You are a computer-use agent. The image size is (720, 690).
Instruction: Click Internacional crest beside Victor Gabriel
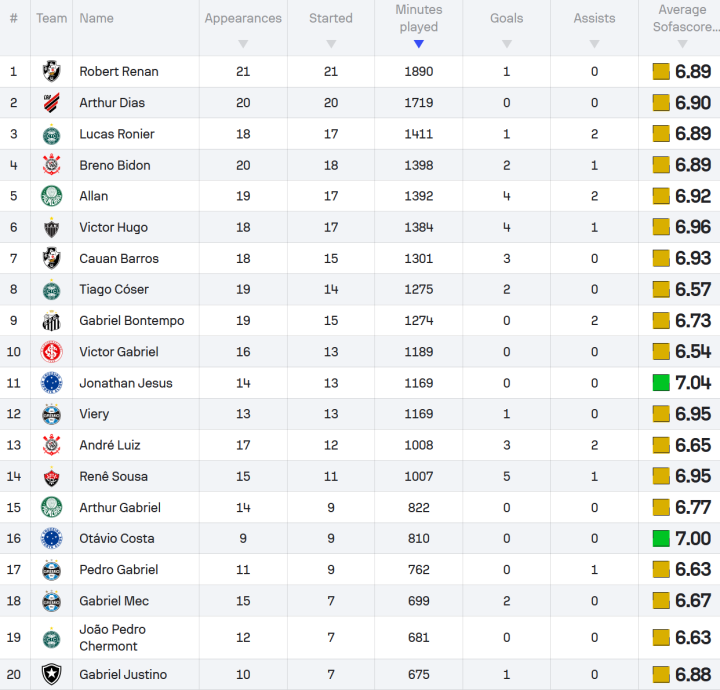coord(51,352)
